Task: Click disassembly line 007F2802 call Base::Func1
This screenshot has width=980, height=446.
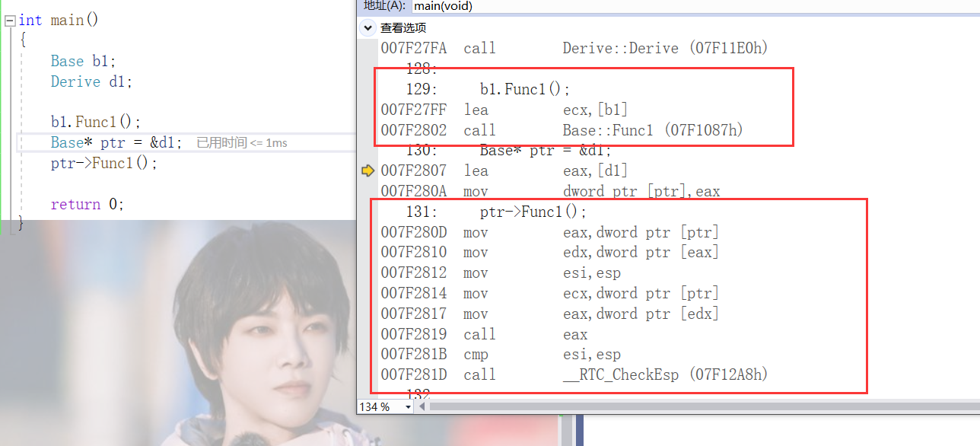Action: click(562, 130)
